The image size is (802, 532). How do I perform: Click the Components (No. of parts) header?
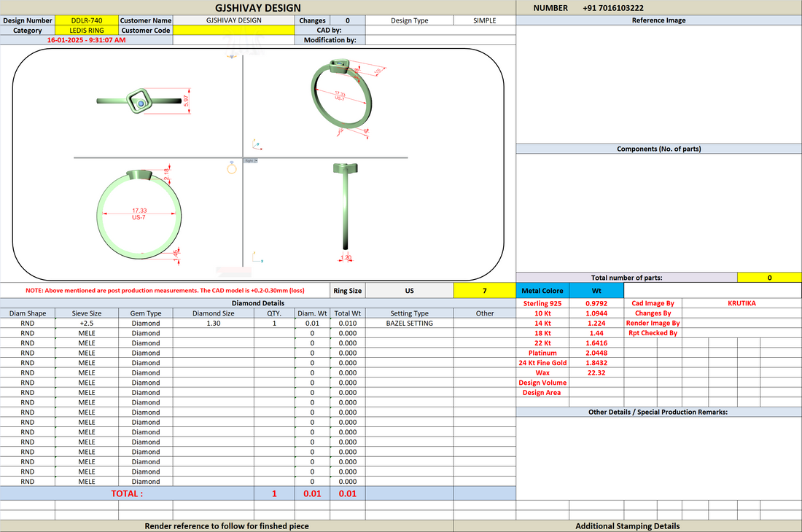[x=658, y=149]
